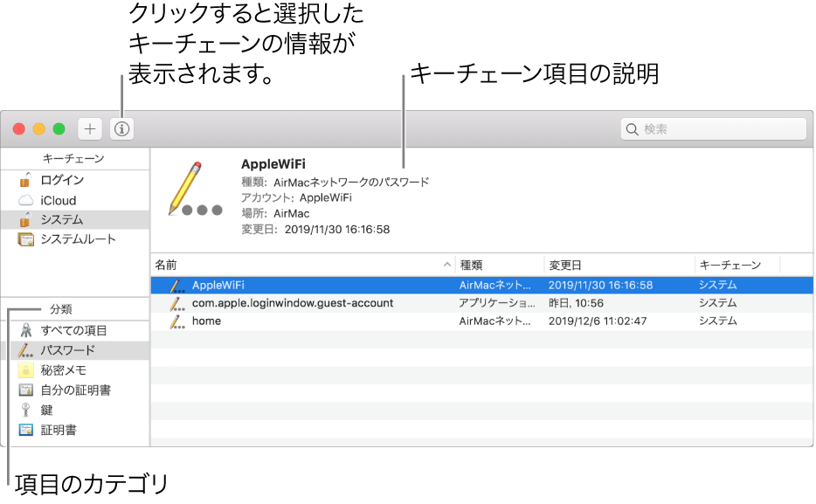Click the date 2019/11/30 16:16:58 in list
This screenshot has width=816, height=504.
click(600, 285)
